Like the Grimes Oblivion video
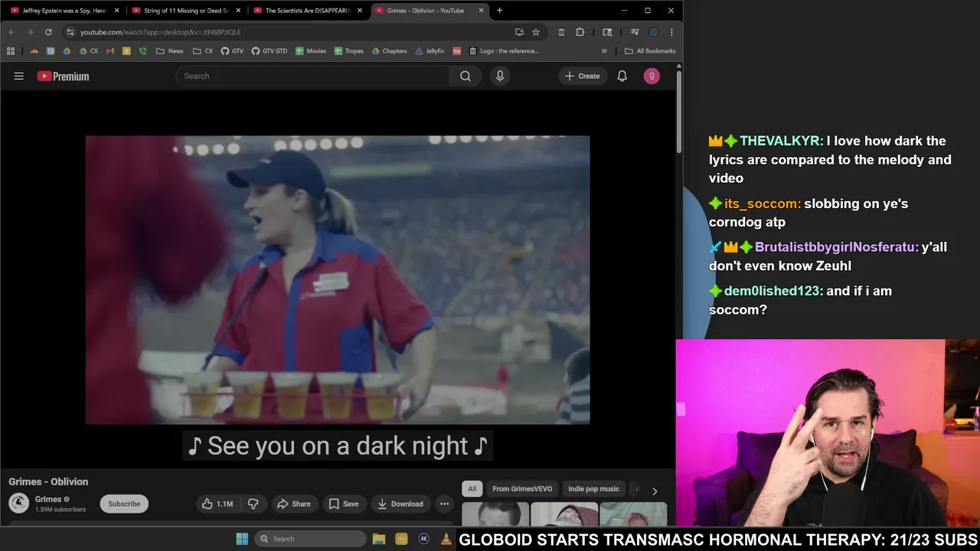The width and height of the screenshot is (980, 551). (x=217, y=504)
